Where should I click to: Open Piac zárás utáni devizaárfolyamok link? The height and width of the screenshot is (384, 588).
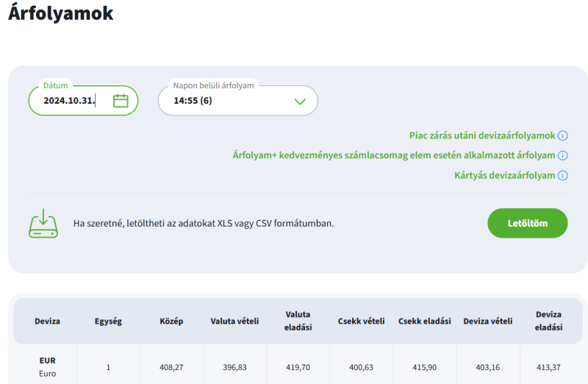coord(482,135)
